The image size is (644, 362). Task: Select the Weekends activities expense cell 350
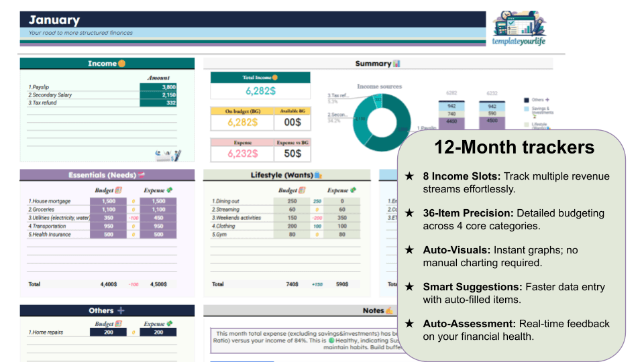(x=341, y=218)
